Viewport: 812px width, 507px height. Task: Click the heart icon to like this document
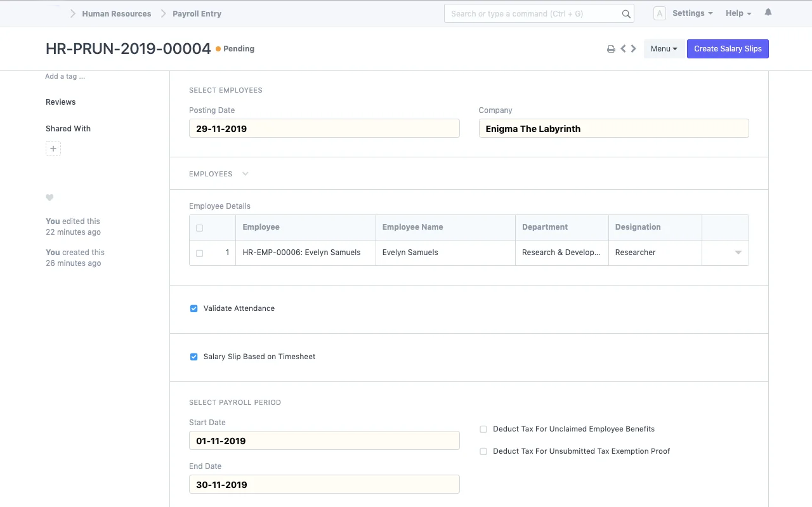pyautogui.click(x=49, y=197)
